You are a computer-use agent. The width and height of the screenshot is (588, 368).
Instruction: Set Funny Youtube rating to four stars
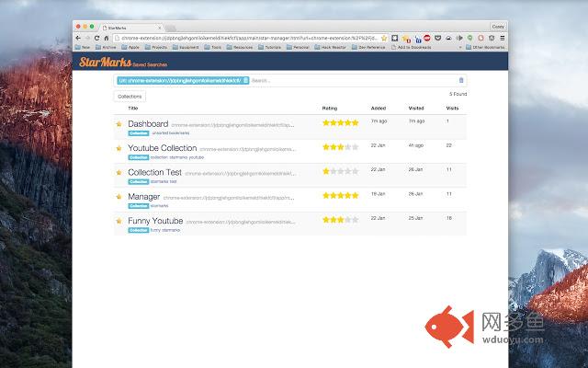(347, 220)
